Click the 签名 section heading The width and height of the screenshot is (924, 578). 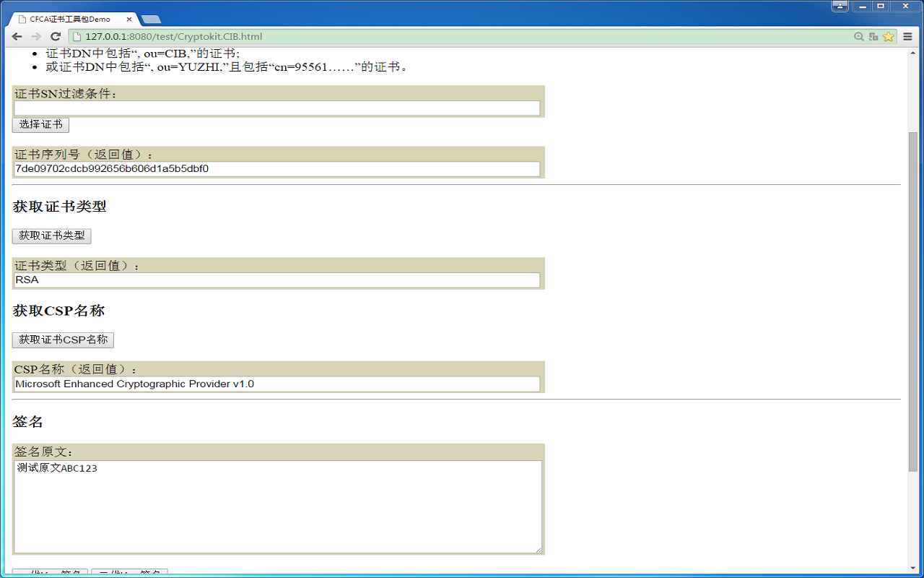tap(28, 422)
